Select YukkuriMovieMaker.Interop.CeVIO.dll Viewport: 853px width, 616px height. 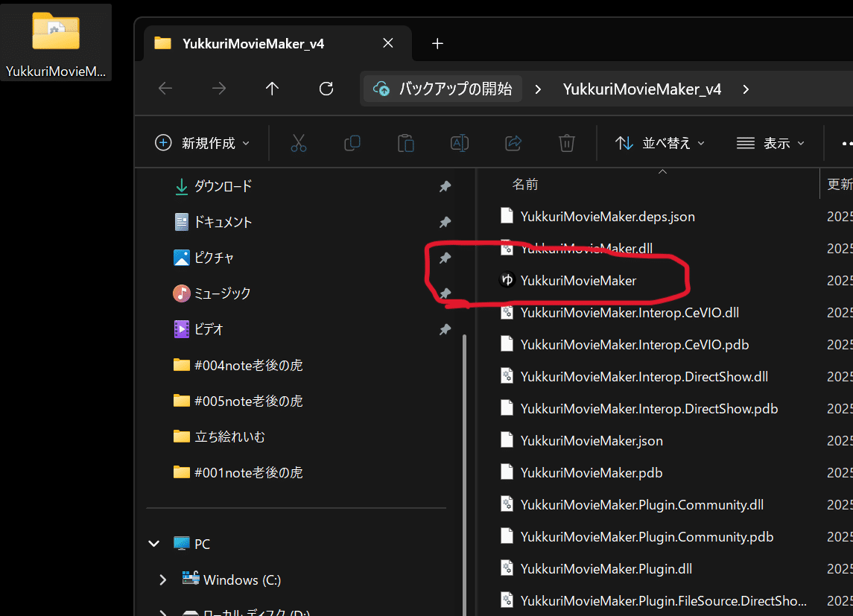(x=630, y=313)
